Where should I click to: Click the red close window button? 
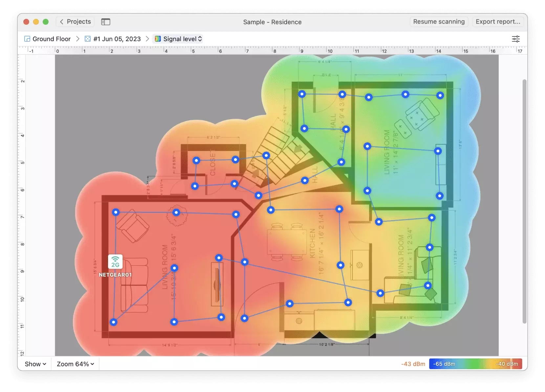click(x=26, y=22)
